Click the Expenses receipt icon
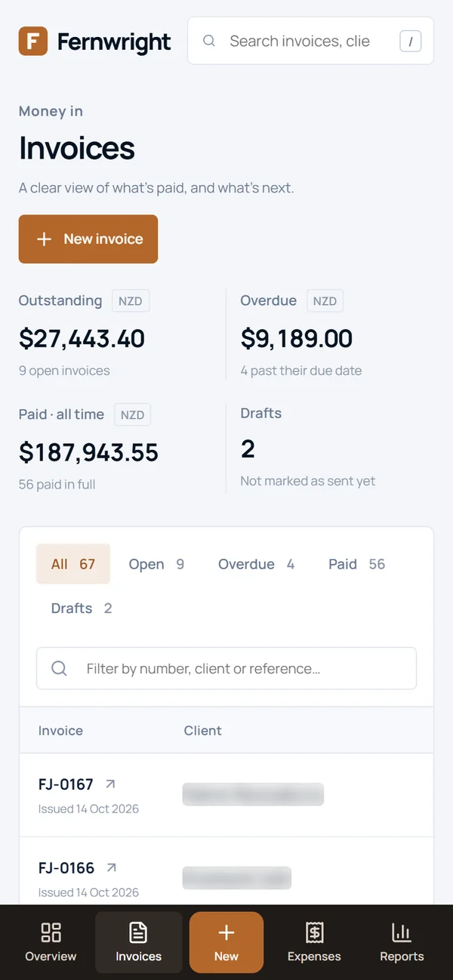 (x=314, y=932)
